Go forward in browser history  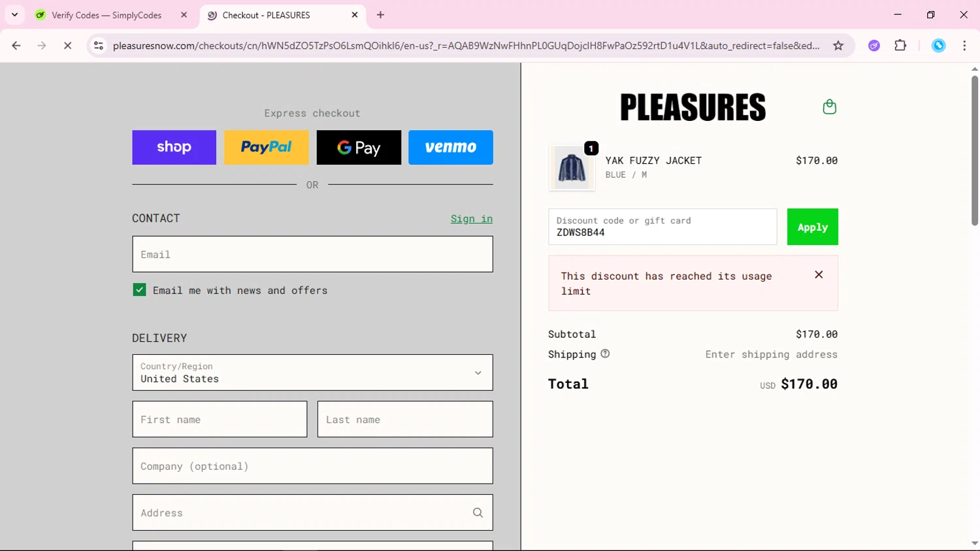[x=42, y=46]
